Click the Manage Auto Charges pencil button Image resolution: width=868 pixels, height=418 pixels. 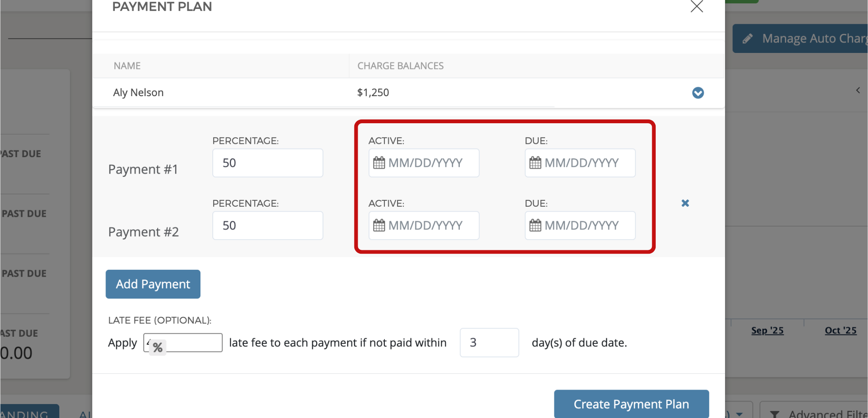(x=801, y=39)
